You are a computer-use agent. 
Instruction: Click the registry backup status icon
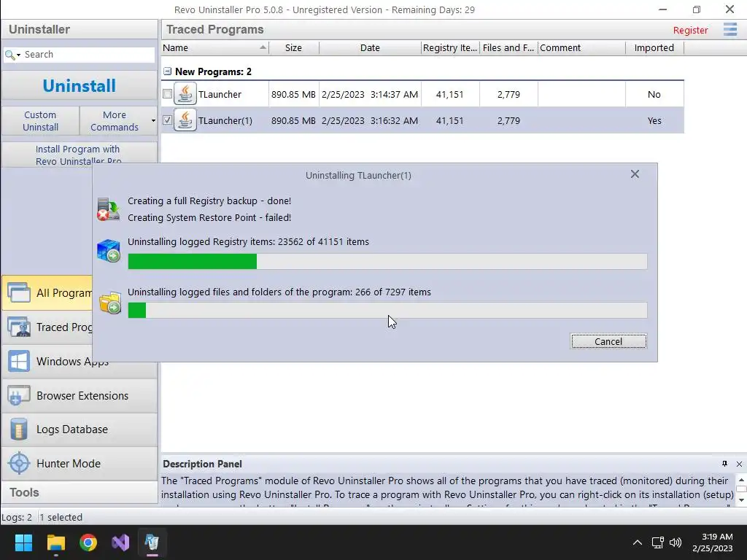tap(108, 209)
